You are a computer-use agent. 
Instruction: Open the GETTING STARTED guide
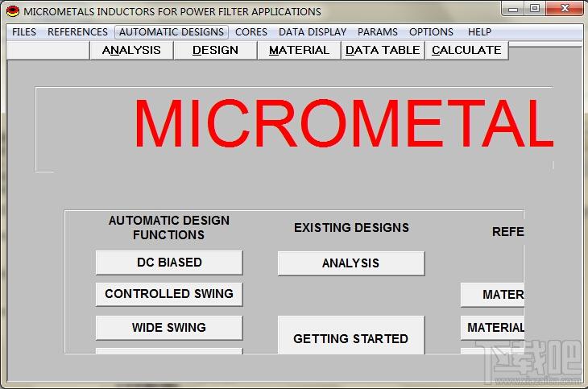351,335
